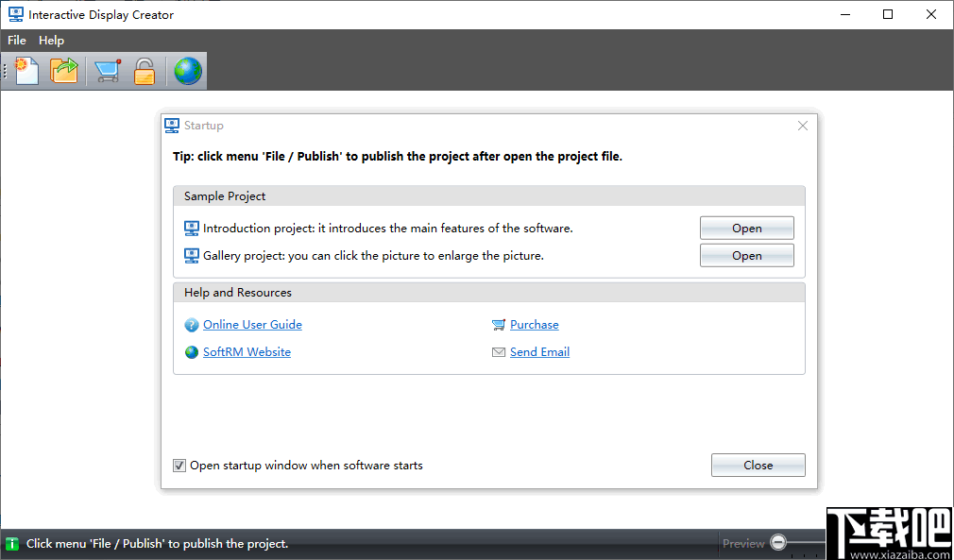Click the shopping cart toolbar icon
This screenshot has width=954, height=560.
108,71
